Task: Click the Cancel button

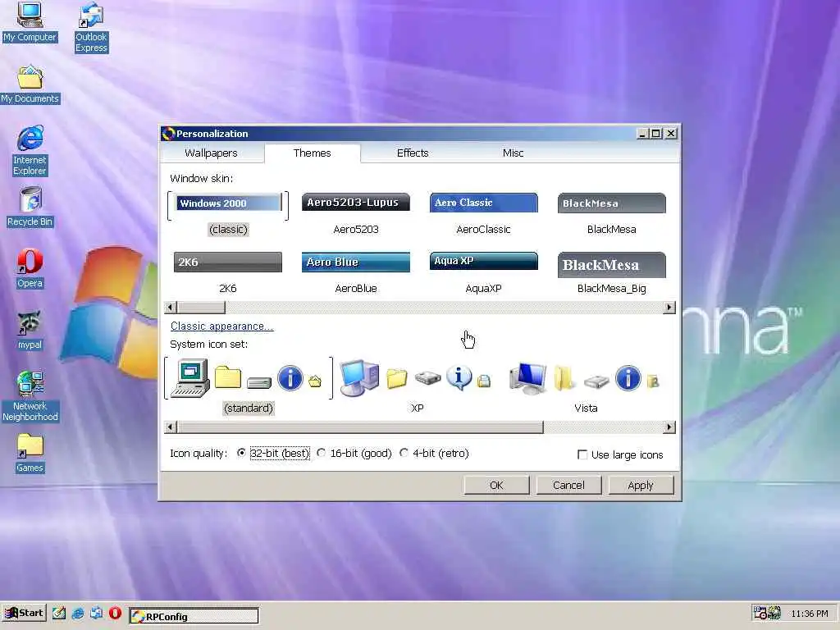Action: coord(568,485)
